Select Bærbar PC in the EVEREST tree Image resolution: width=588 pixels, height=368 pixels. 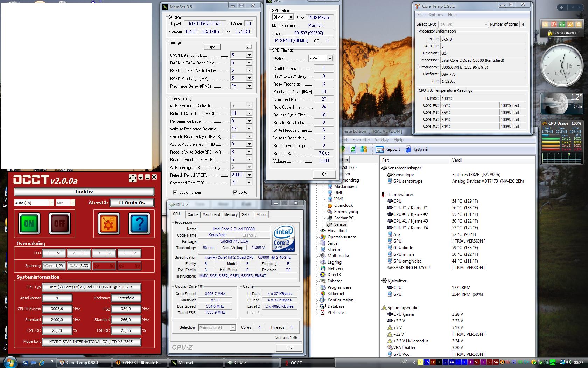(x=344, y=218)
